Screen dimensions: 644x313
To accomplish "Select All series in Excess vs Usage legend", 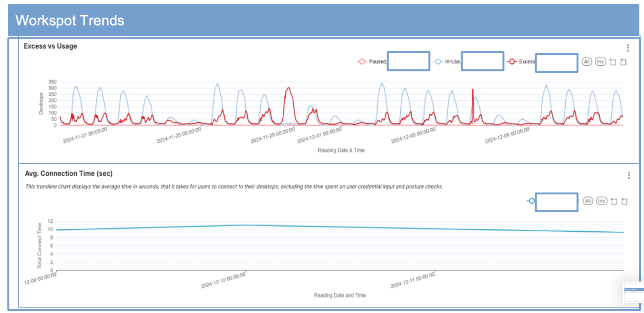I will click(587, 61).
